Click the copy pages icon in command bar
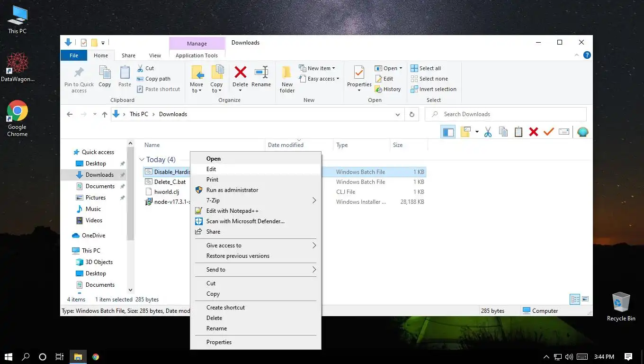The image size is (644, 364). pos(503,132)
